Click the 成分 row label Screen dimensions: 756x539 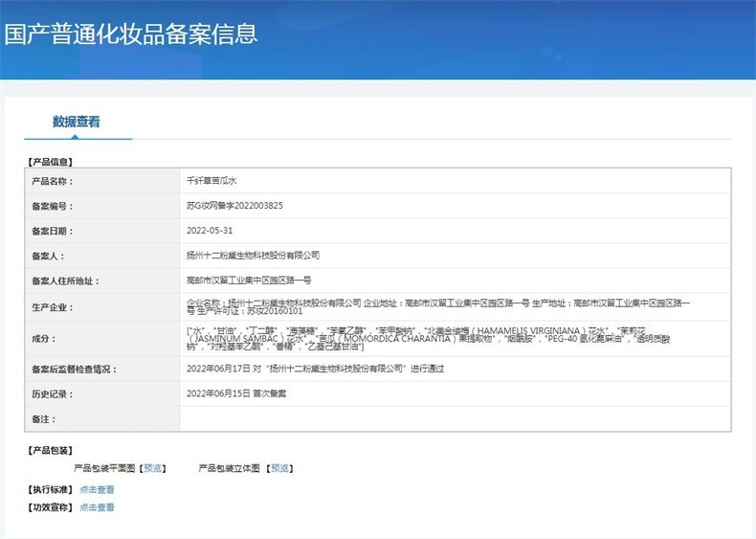click(44, 339)
